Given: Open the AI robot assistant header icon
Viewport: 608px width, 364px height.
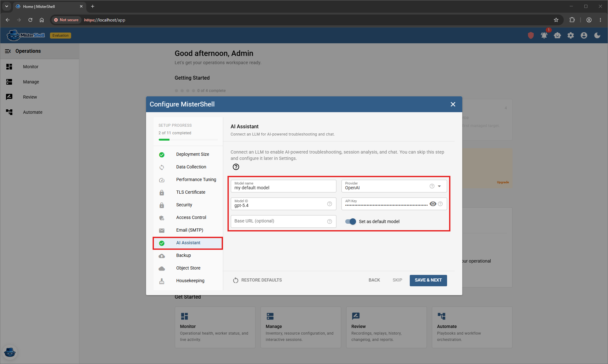Looking at the screenshot, I should click(557, 35).
